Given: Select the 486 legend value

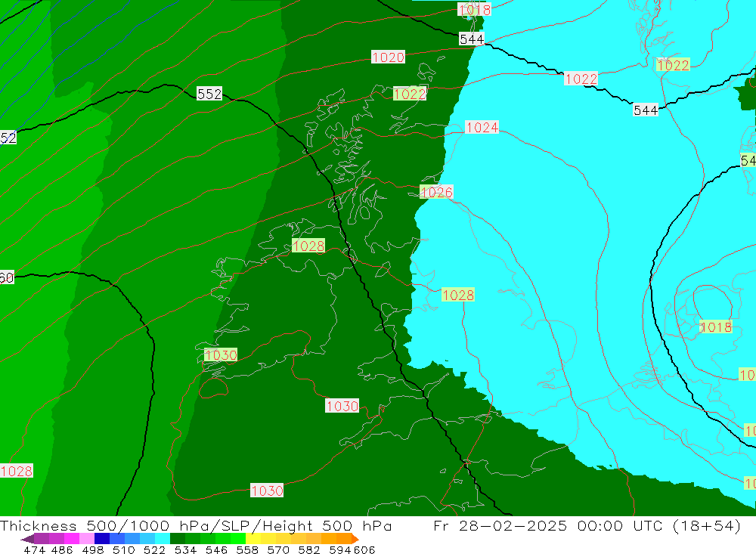Looking at the screenshot, I should (x=62, y=550).
